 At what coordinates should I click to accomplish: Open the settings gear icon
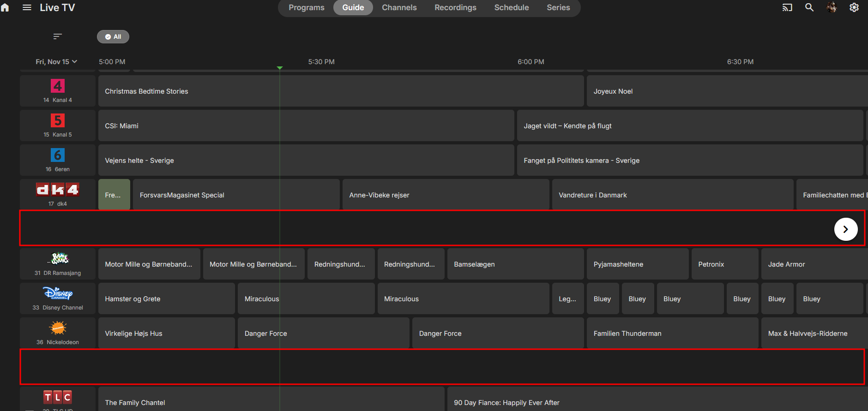click(x=854, y=7)
